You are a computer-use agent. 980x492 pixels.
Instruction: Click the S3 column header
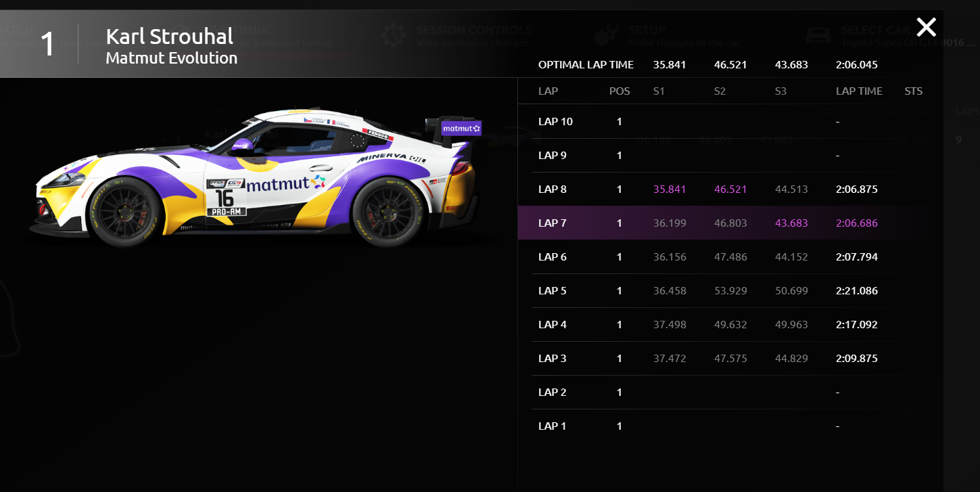[780, 91]
